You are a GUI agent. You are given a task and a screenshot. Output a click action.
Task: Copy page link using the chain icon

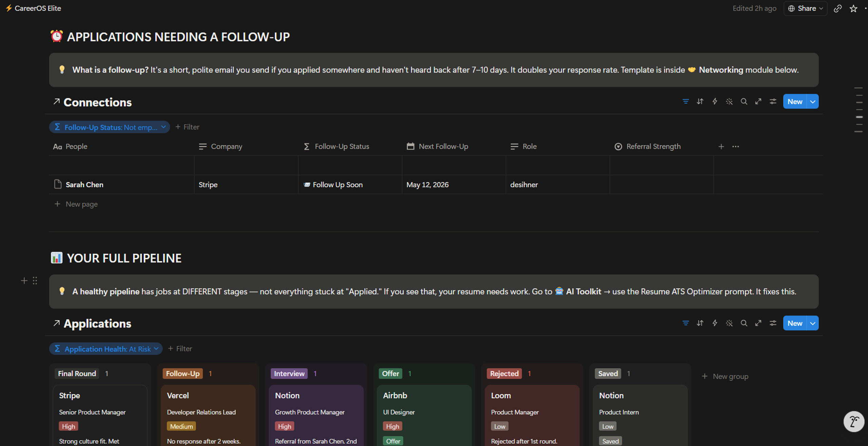point(837,8)
